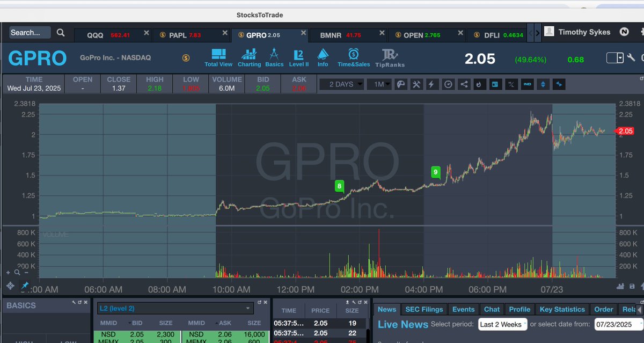Screen dimensions: 644x343
Task: Open the 2 DAYS range dropdown
Action: (342, 84)
